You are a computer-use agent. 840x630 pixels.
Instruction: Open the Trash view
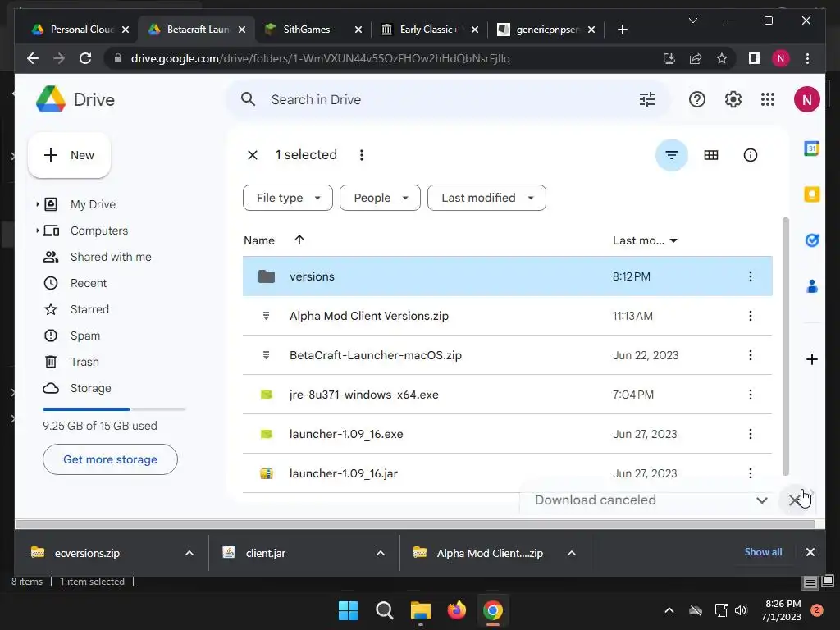(x=84, y=362)
